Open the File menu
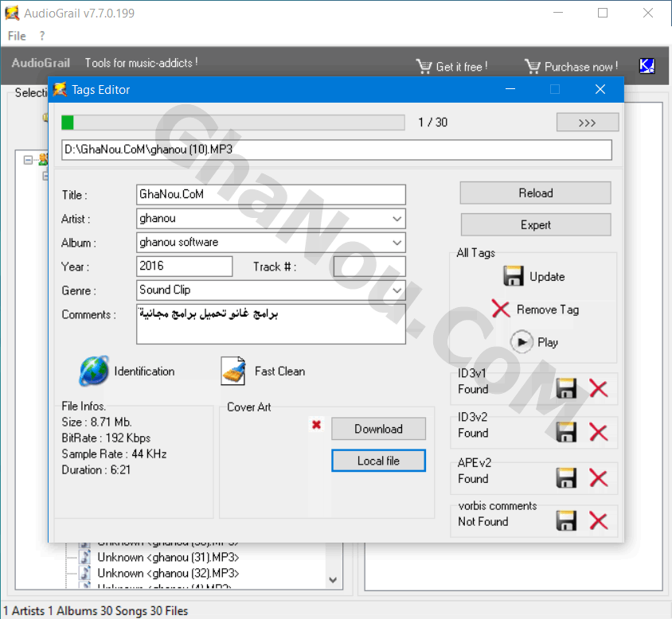Screen dimensions: 672x619 click(17, 36)
